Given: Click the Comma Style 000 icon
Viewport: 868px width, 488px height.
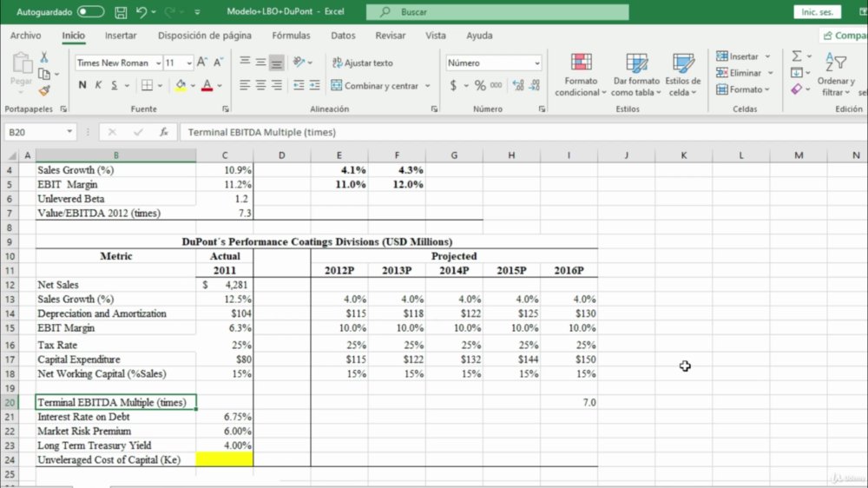Looking at the screenshot, I should tap(496, 85).
